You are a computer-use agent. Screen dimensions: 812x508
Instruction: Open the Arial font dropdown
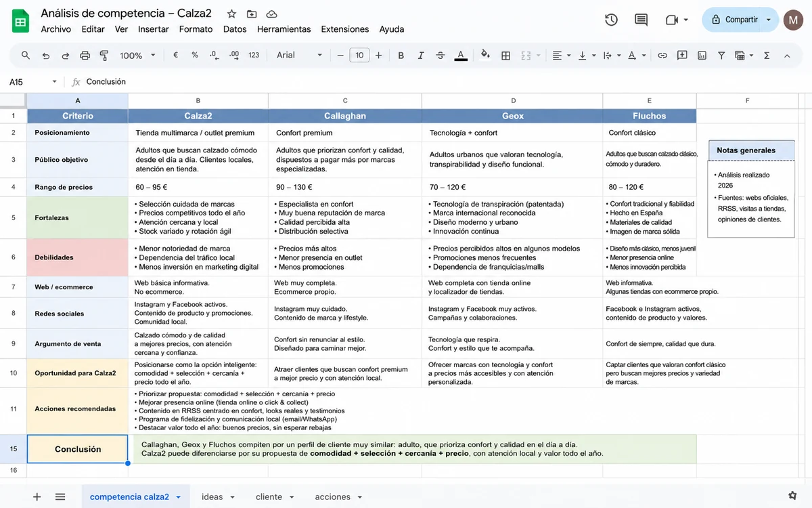click(298, 56)
